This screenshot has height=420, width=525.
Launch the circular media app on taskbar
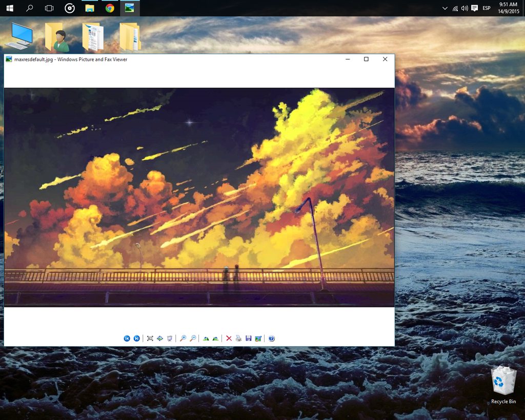[x=70, y=8]
